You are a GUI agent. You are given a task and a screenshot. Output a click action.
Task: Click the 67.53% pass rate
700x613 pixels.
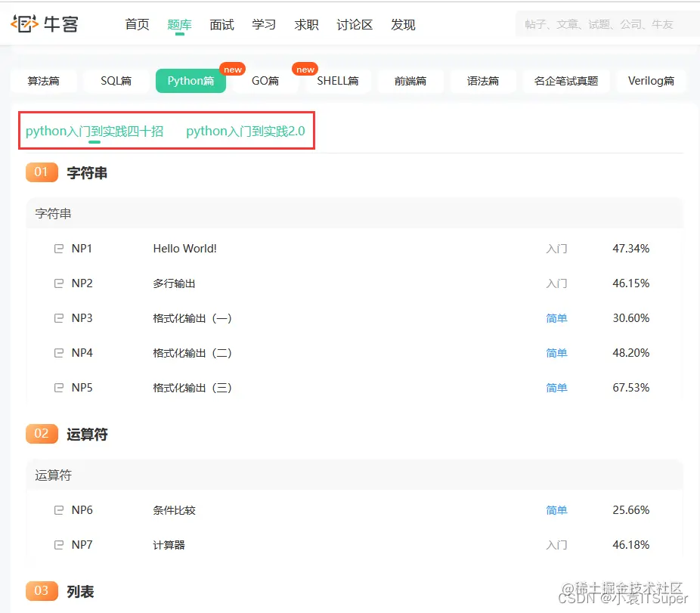630,388
